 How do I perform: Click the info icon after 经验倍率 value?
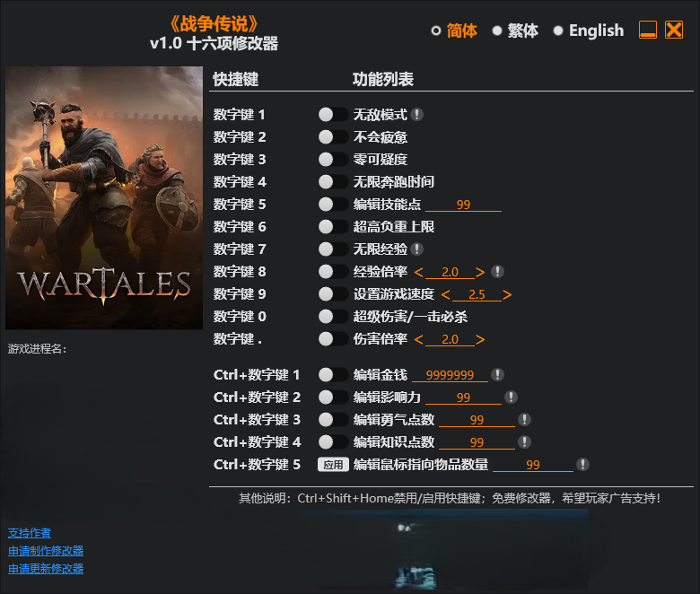point(497,271)
